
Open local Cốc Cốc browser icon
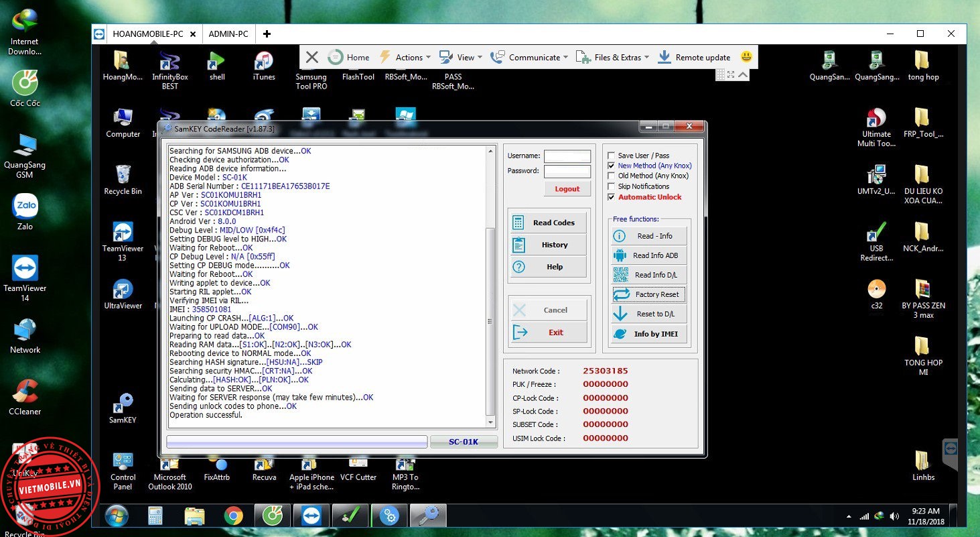click(25, 88)
